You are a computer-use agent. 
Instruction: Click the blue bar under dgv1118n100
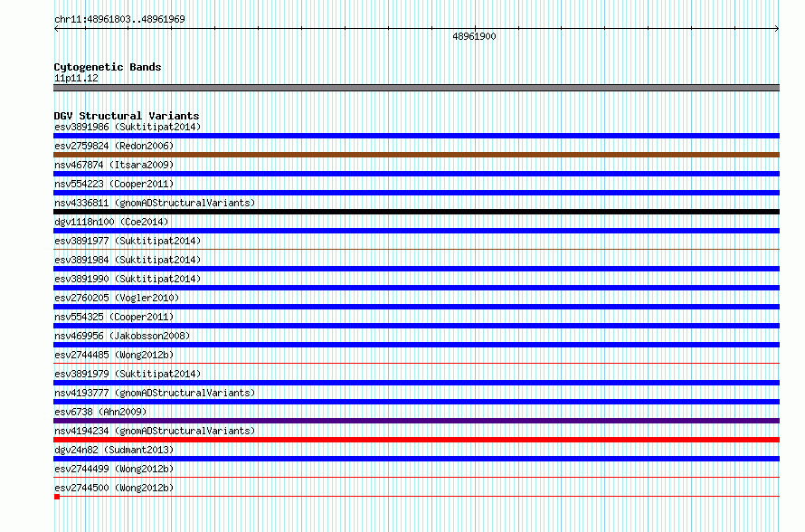416,231
